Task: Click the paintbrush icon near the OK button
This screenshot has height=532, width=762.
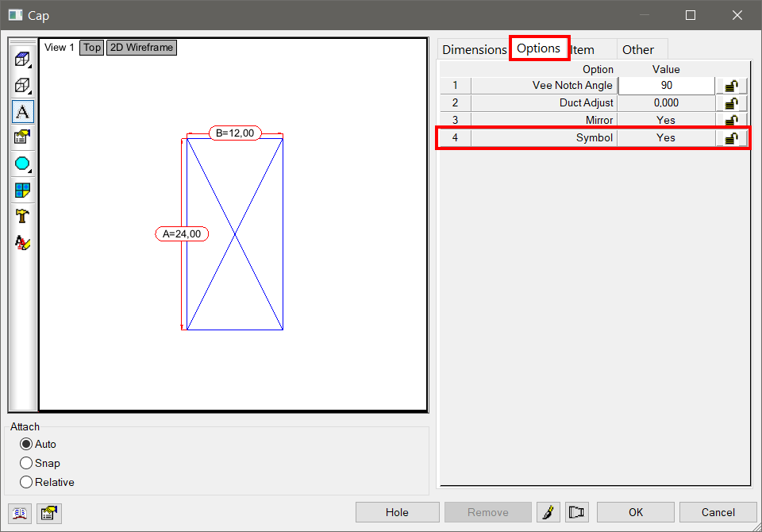Action: 548,511
